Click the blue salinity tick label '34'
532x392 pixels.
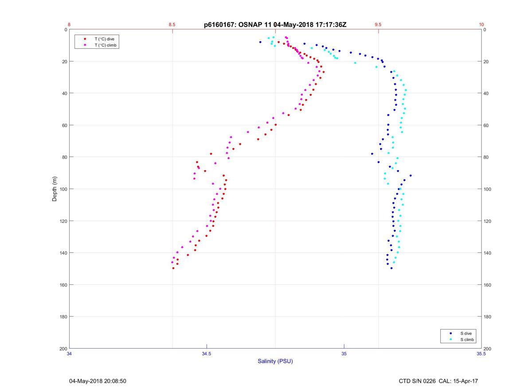(69, 354)
